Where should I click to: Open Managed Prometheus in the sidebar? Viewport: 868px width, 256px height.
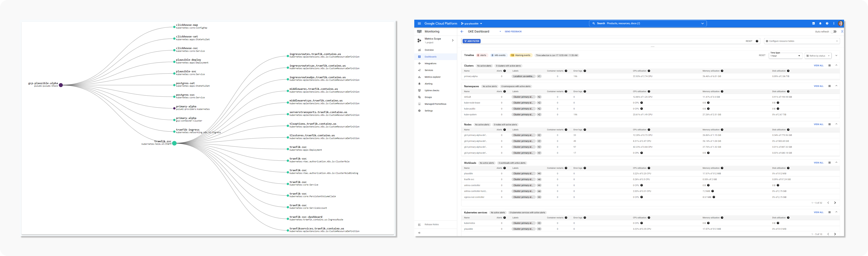436,104
